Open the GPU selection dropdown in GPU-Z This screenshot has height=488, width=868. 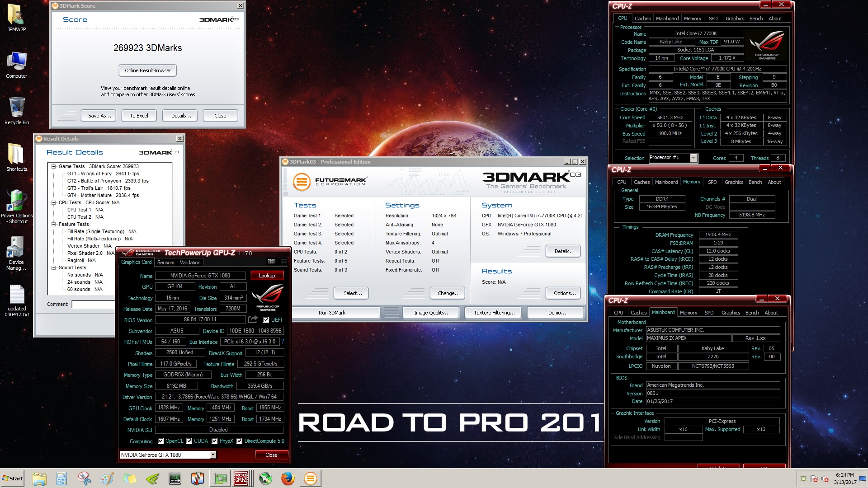click(x=213, y=455)
